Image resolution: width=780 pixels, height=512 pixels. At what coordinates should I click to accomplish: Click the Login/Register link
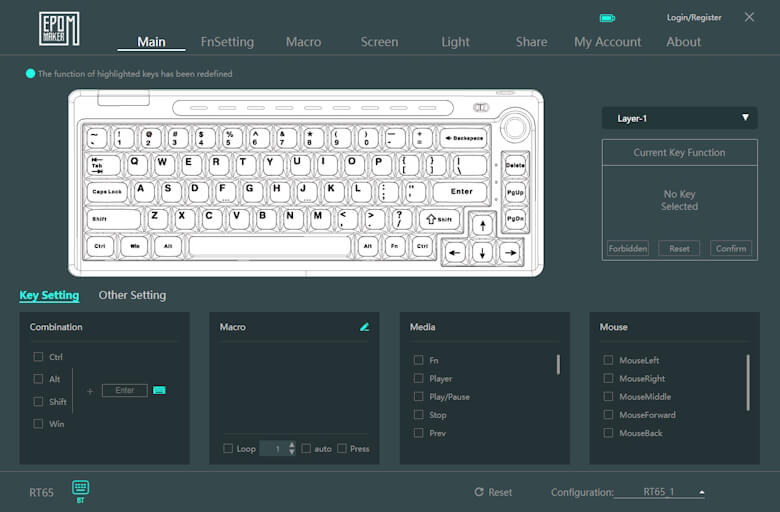693,18
